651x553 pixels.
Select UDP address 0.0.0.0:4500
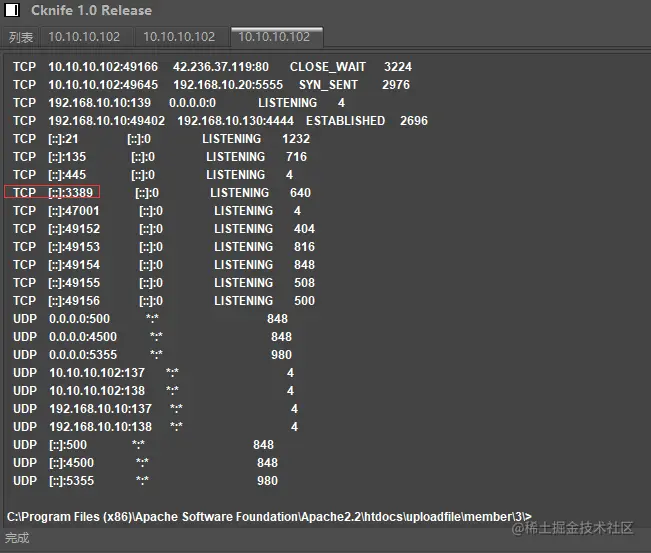tap(83, 337)
